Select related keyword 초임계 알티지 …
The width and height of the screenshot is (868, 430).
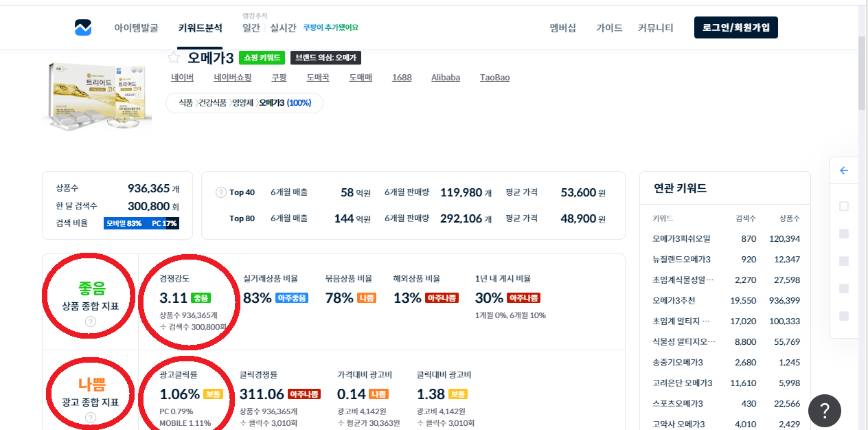coord(681,321)
